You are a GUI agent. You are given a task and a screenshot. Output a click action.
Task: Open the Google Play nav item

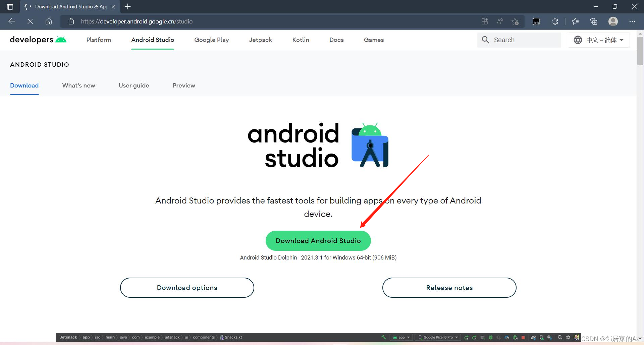pos(212,40)
